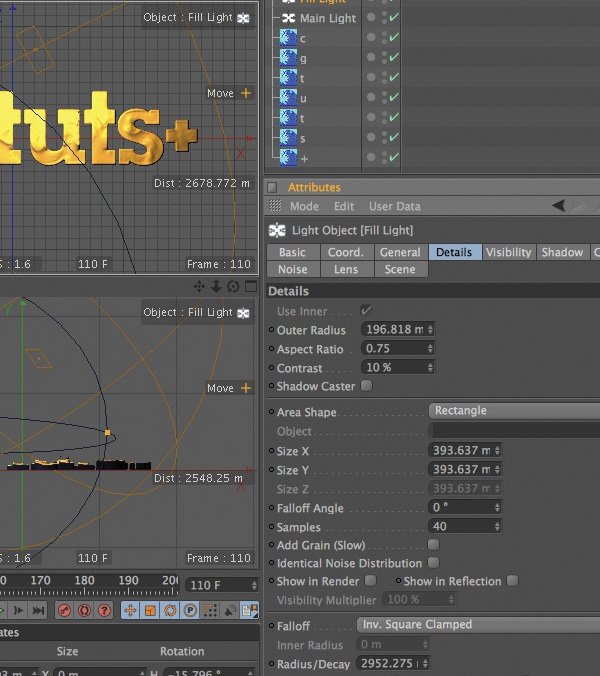
Task: Click the red question mark keyframe selection icon
Action: (104, 610)
